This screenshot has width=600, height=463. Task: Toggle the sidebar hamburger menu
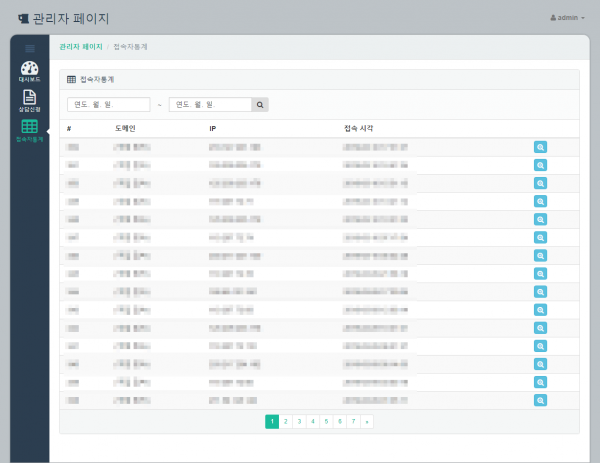tap(30, 49)
